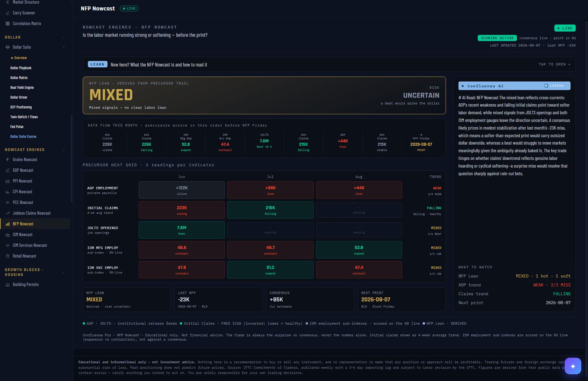Click the ISM Mfg Employ June 48.6 cell

[182, 250]
